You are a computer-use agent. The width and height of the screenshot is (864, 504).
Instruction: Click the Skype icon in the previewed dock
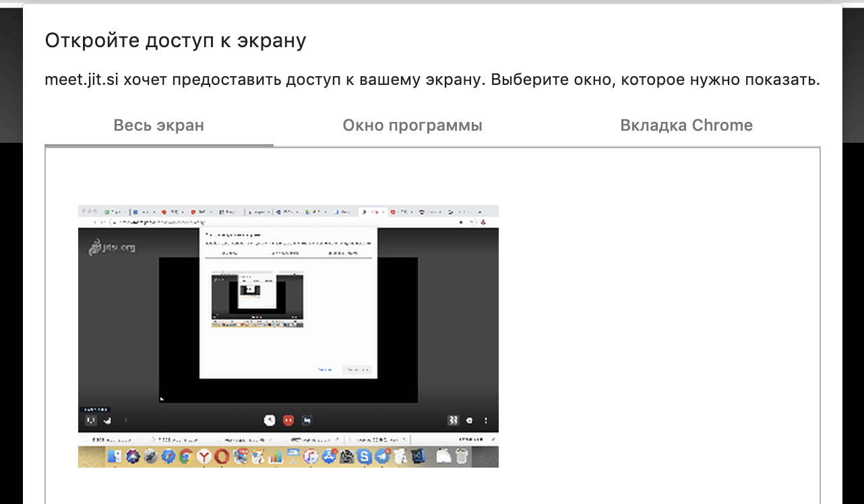[365, 457]
